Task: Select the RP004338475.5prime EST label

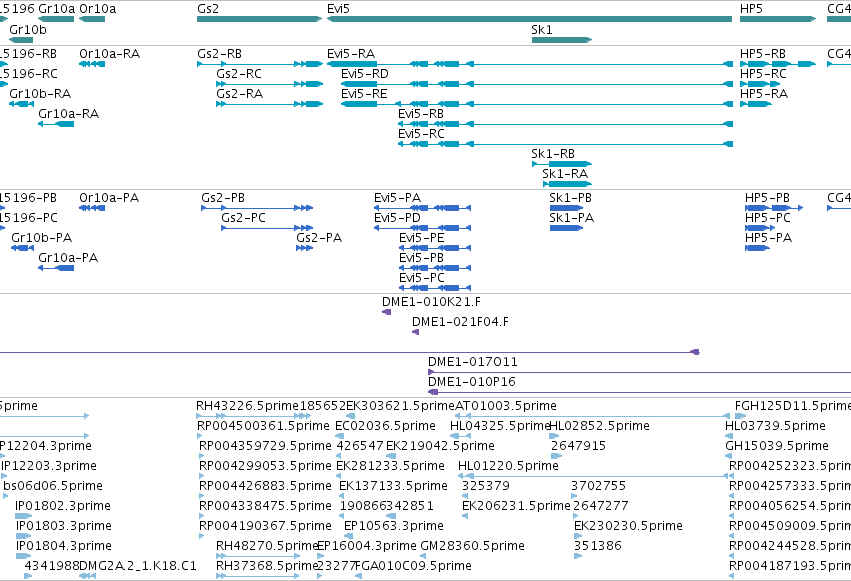Action: tap(265, 507)
